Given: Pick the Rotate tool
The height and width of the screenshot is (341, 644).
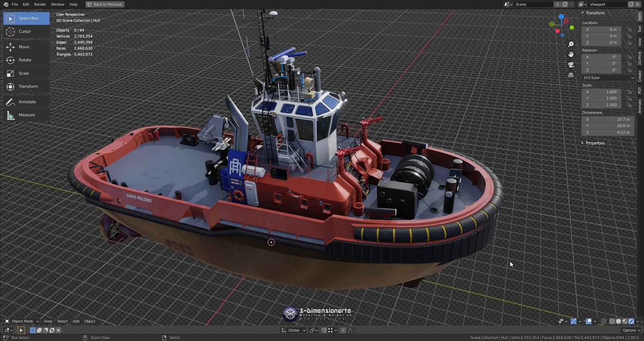Looking at the screenshot, I should click(x=27, y=60).
